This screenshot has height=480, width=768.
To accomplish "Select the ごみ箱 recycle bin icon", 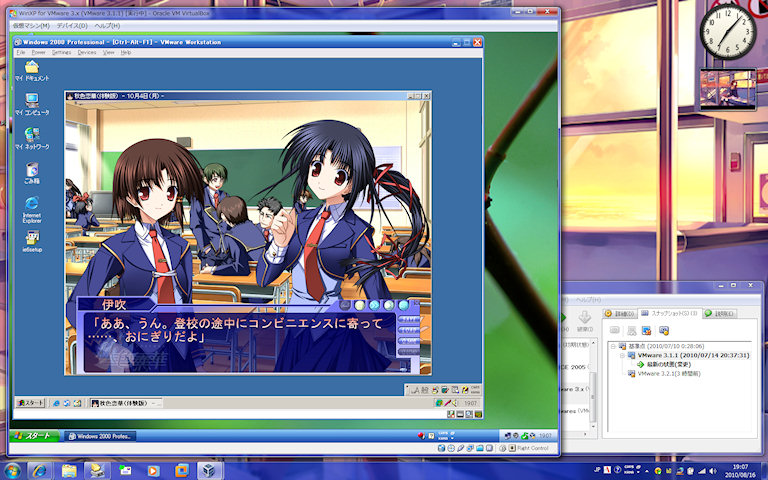I will point(32,173).
